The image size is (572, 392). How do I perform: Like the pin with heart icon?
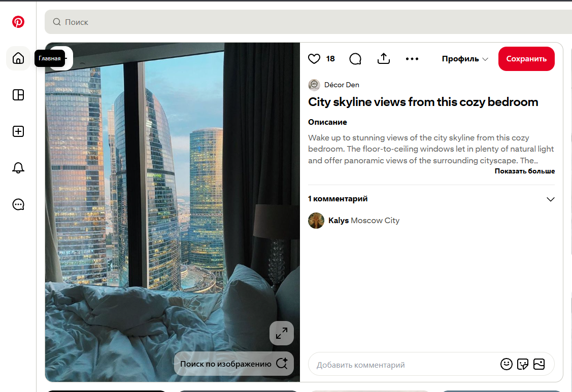click(314, 59)
